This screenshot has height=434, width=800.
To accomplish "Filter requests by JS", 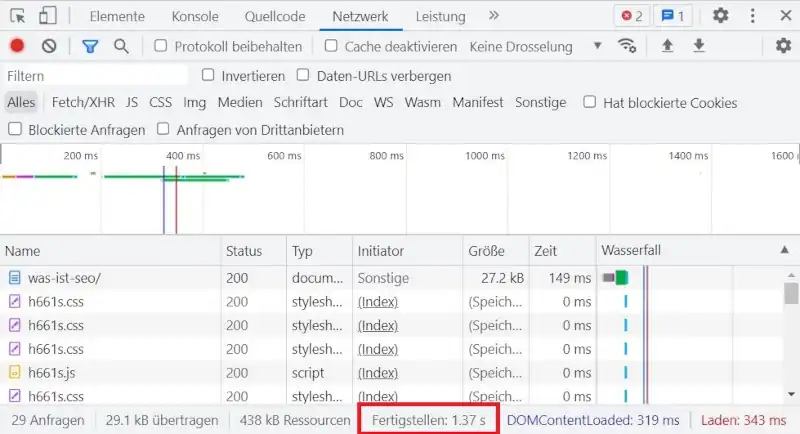I will pyautogui.click(x=132, y=103).
